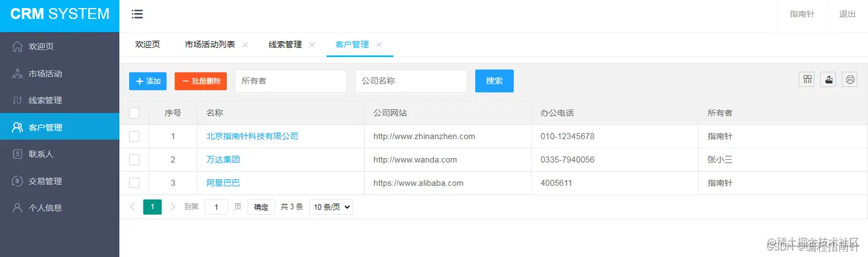This screenshot has height=257, width=868.
Task: Select the 客户管理 tab
Action: pos(352,44)
